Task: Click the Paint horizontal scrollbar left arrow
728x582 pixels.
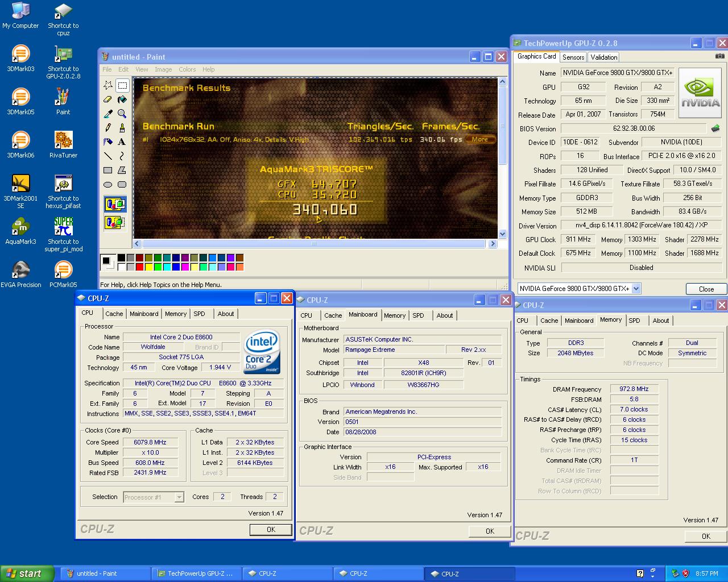Action: tap(137, 243)
